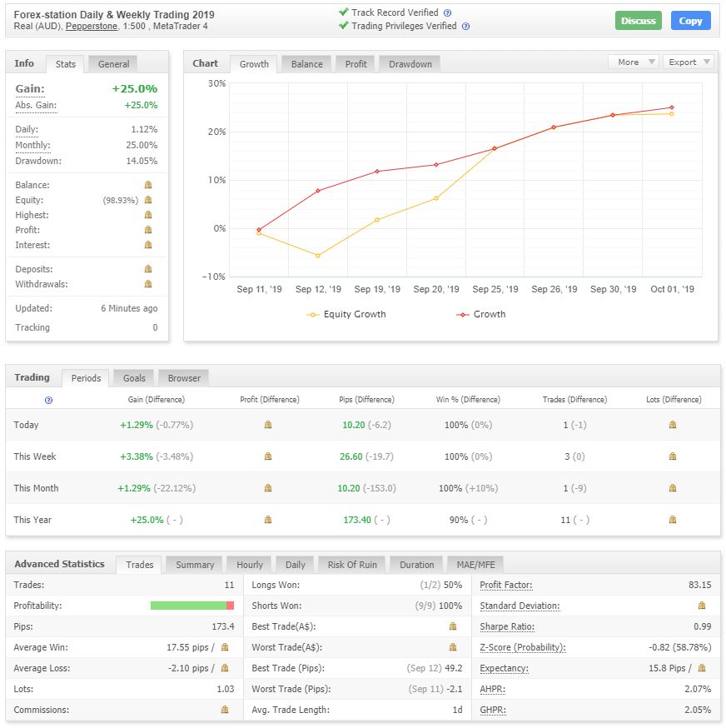The height and width of the screenshot is (728, 726).
Task: Toggle the Growth legend series
Action: click(481, 314)
